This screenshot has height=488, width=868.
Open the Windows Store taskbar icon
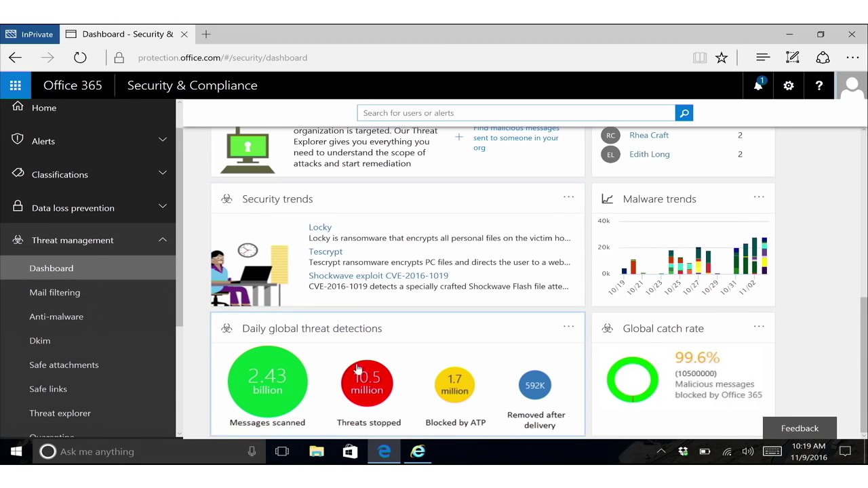pyautogui.click(x=350, y=451)
